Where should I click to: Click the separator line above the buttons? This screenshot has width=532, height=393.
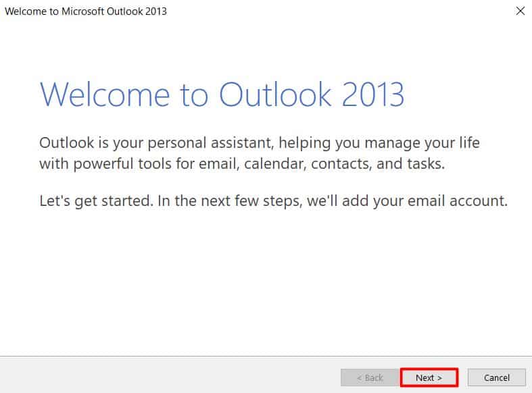click(x=266, y=356)
